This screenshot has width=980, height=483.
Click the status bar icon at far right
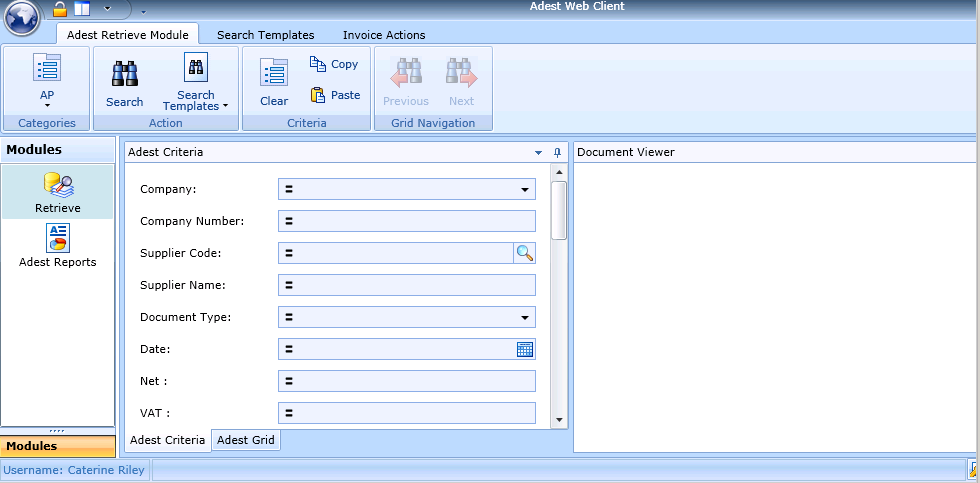pyautogui.click(x=974, y=470)
